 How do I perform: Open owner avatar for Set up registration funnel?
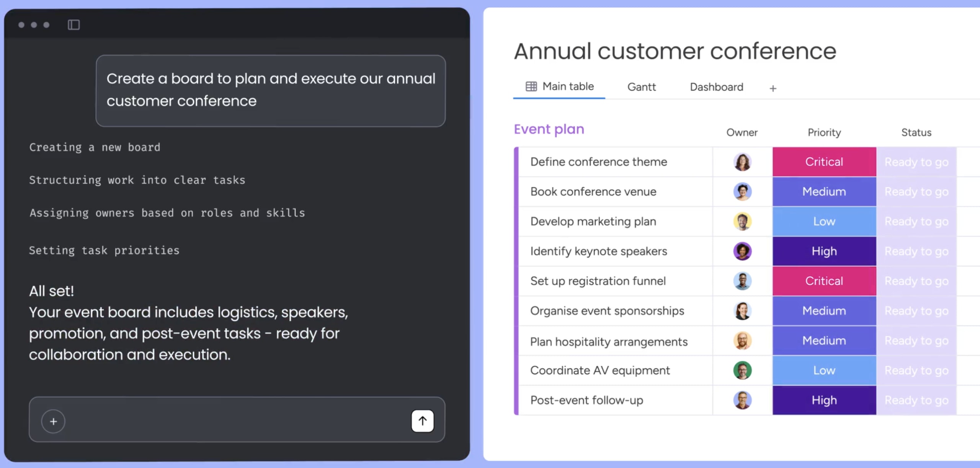click(x=742, y=281)
